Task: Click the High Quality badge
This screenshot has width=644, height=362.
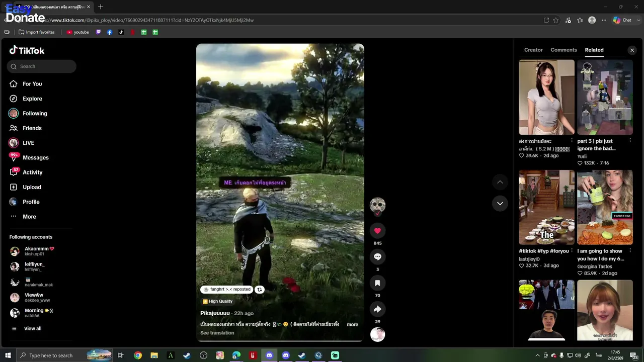Action: [217, 302]
